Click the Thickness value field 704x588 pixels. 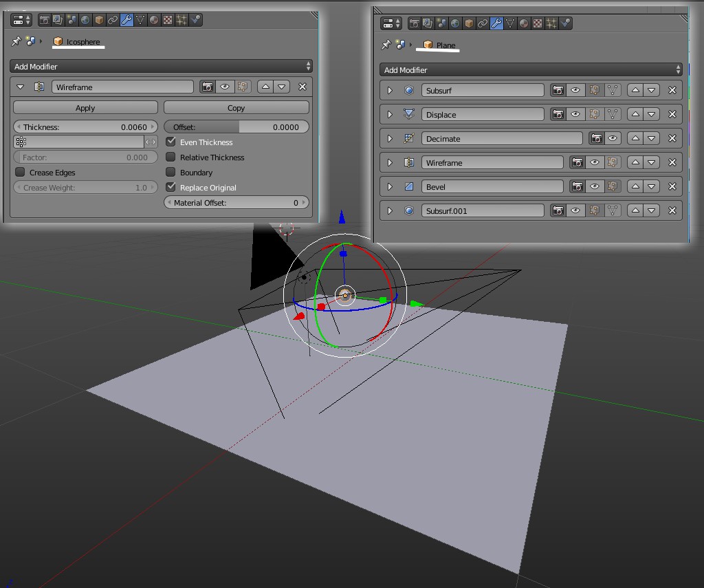click(85, 127)
